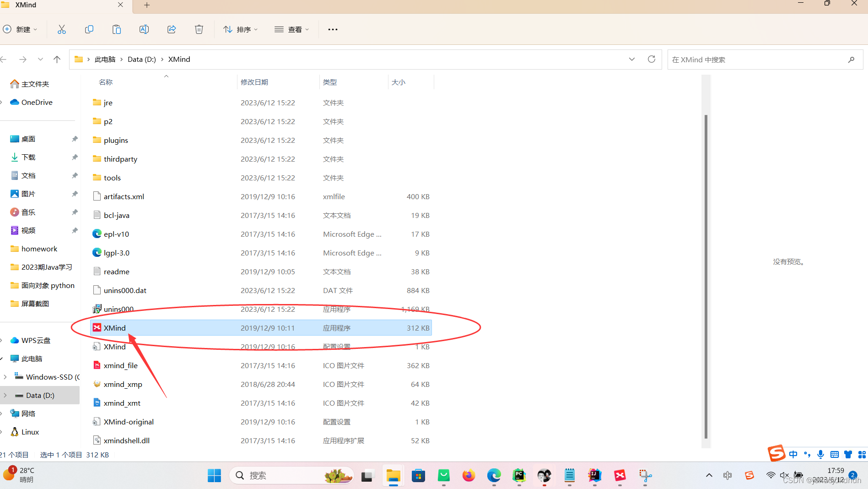Open the 排序 sort dropdown
This screenshot has width=868, height=489.
tap(241, 29)
